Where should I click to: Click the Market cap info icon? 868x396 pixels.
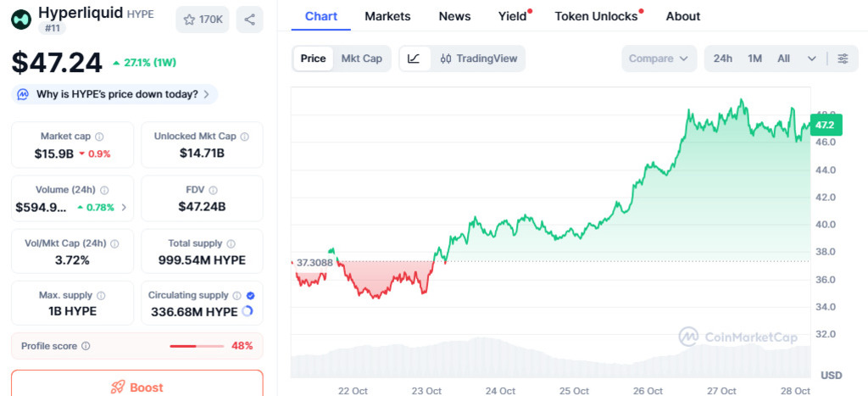pos(99,137)
